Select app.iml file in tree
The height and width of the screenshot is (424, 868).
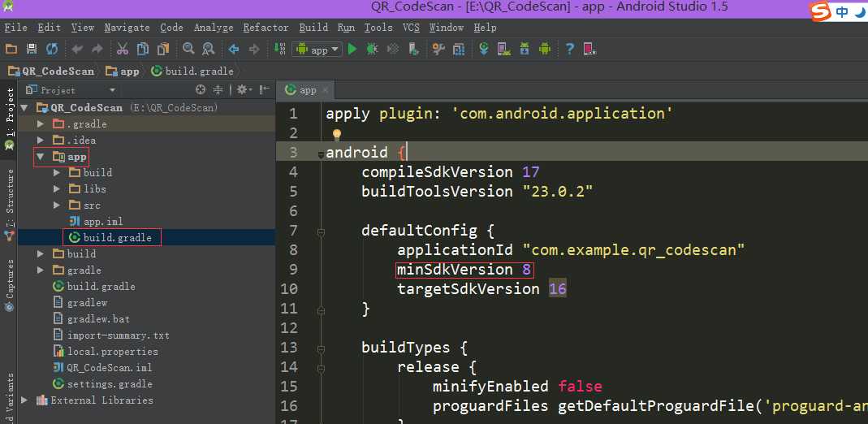click(x=95, y=222)
